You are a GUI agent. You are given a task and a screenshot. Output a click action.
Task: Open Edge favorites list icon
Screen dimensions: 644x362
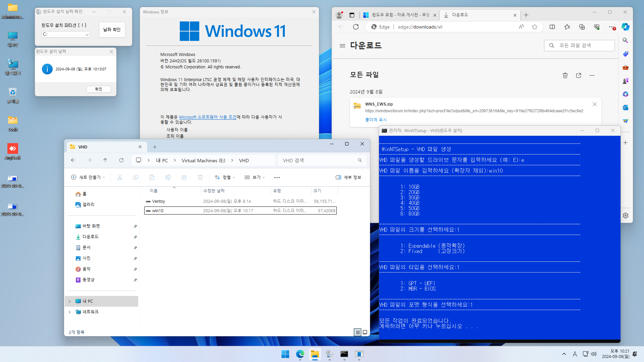tap(567, 27)
